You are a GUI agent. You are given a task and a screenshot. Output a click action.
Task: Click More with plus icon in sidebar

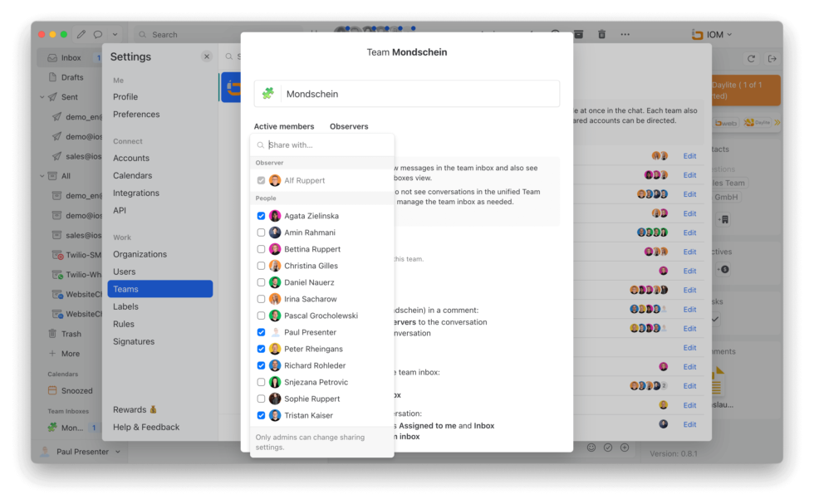(65, 354)
